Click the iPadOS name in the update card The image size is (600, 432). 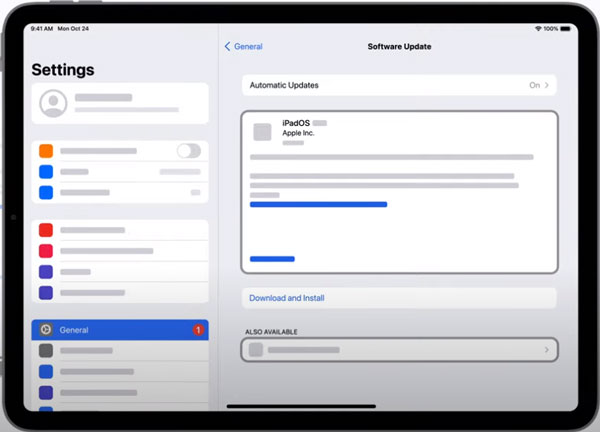pos(296,123)
